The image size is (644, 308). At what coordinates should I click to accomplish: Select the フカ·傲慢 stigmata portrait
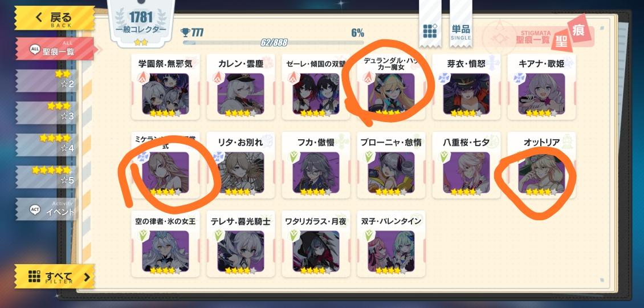pyautogui.click(x=316, y=173)
